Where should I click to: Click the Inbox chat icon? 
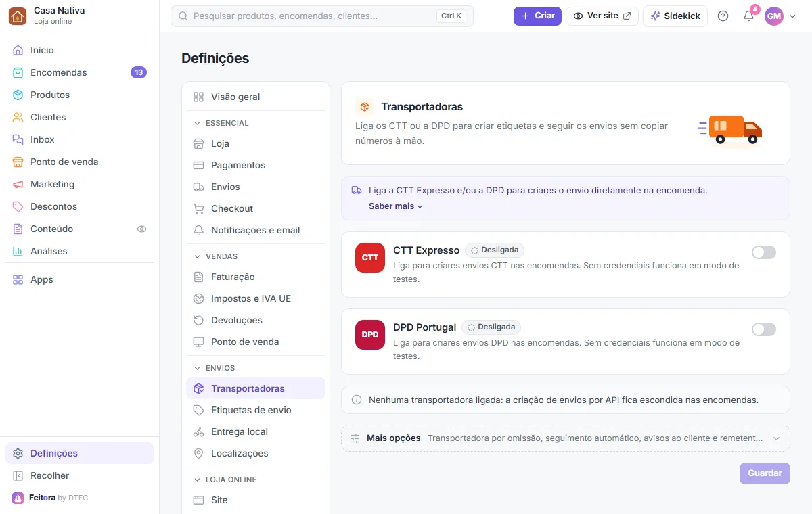pyautogui.click(x=18, y=139)
